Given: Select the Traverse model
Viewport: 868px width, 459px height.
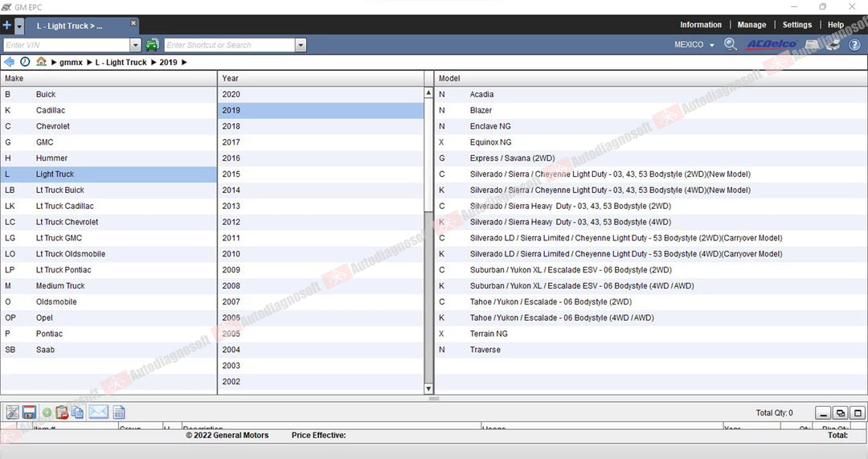Looking at the screenshot, I should coord(651,350).
